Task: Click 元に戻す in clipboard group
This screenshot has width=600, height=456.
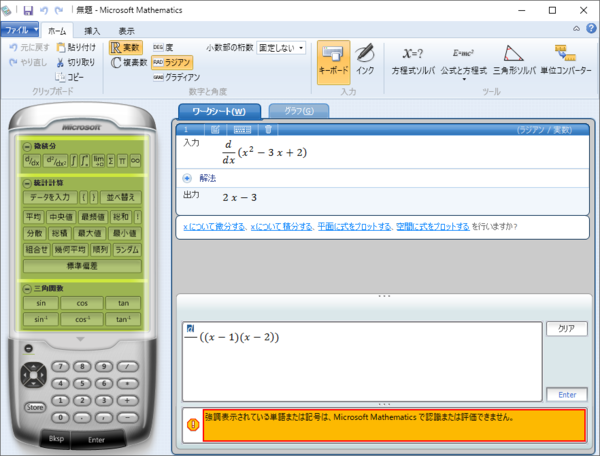Action: coord(29,47)
